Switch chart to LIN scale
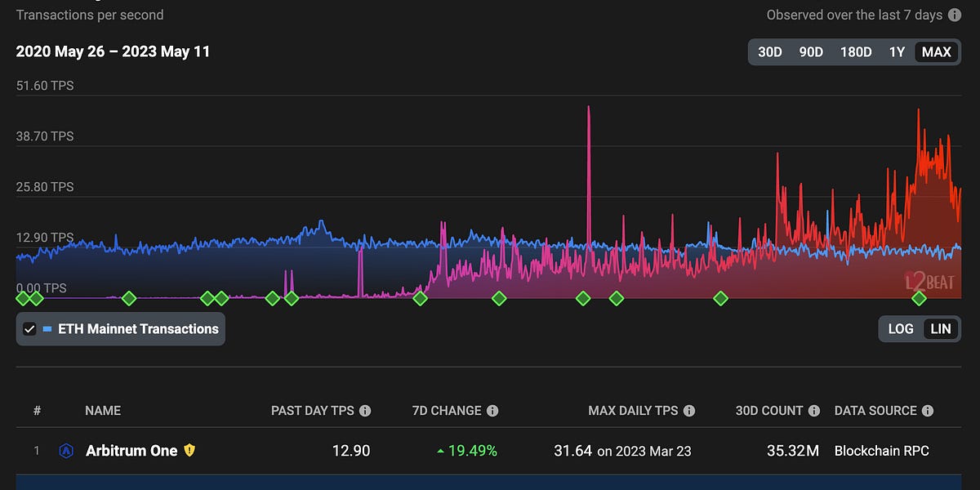This screenshot has height=490, width=980. (x=941, y=329)
